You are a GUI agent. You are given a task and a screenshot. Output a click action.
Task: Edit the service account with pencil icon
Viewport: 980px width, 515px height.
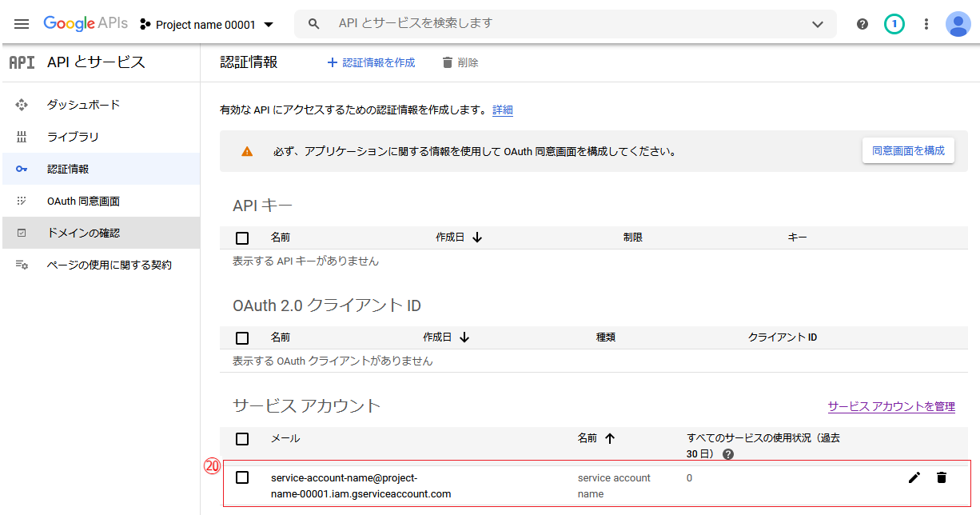[914, 477]
